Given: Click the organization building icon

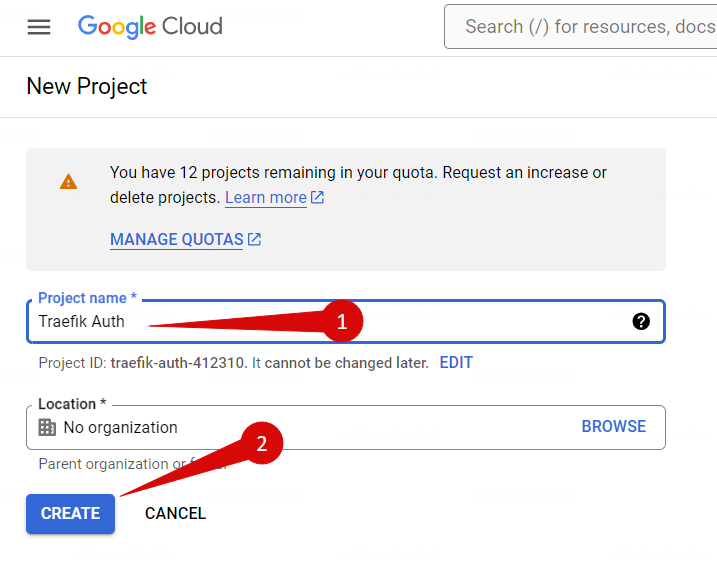Looking at the screenshot, I should click(x=47, y=427).
